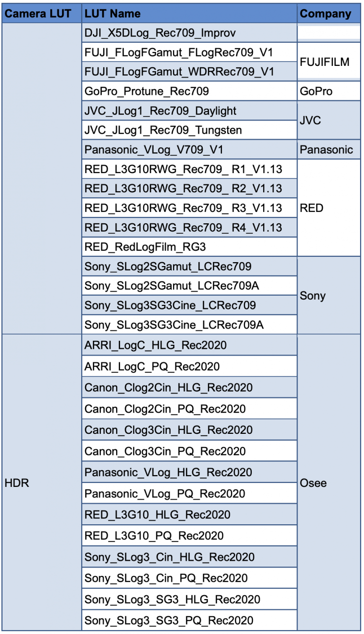Image resolution: width=364 pixels, height=634 pixels.
Task: Click Canon_Clog2Cin_HLG_Rec2020 LUT name
Action: click(x=168, y=388)
